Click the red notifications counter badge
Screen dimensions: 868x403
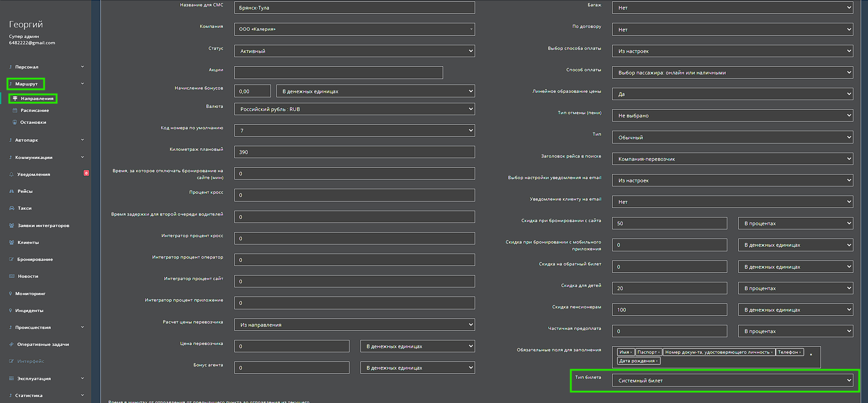tap(86, 173)
